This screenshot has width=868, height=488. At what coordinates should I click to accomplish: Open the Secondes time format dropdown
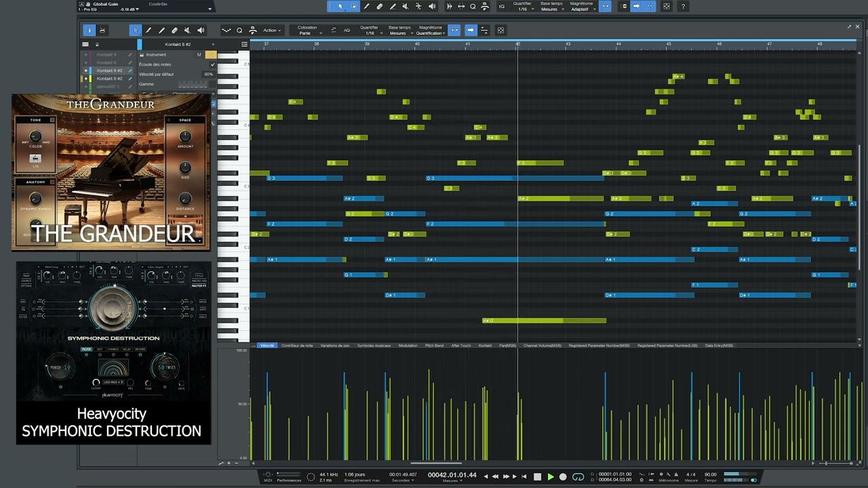[403, 480]
